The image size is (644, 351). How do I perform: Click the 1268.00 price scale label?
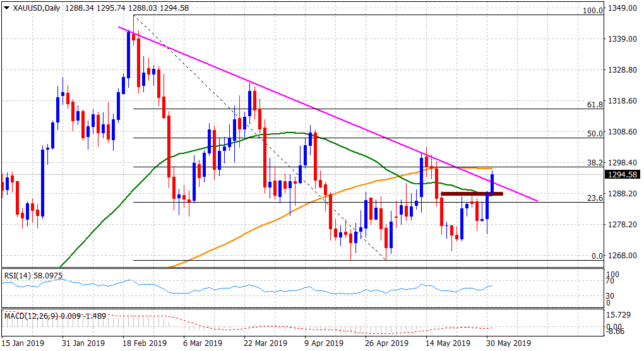pos(621,256)
